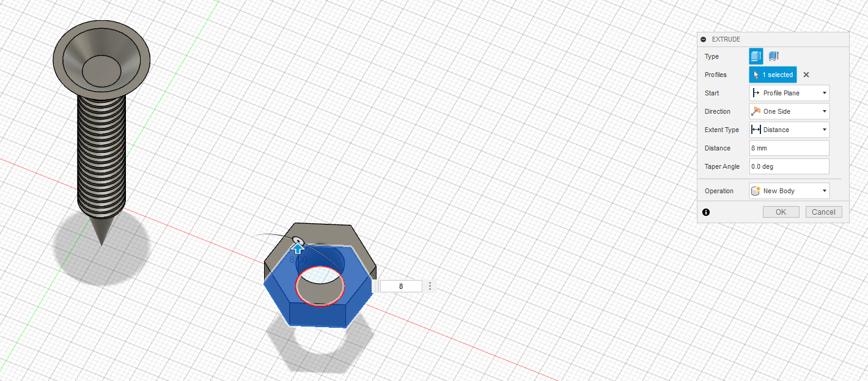This screenshot has height=381, width=868.
Task: Open the three-dot menu beside distance box
Action: click(x=430, y=286)
